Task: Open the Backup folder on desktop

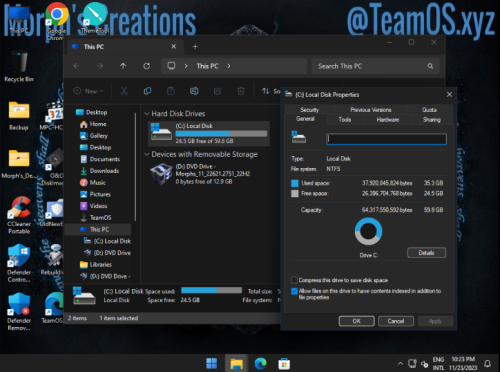Action: click(19, 116)
